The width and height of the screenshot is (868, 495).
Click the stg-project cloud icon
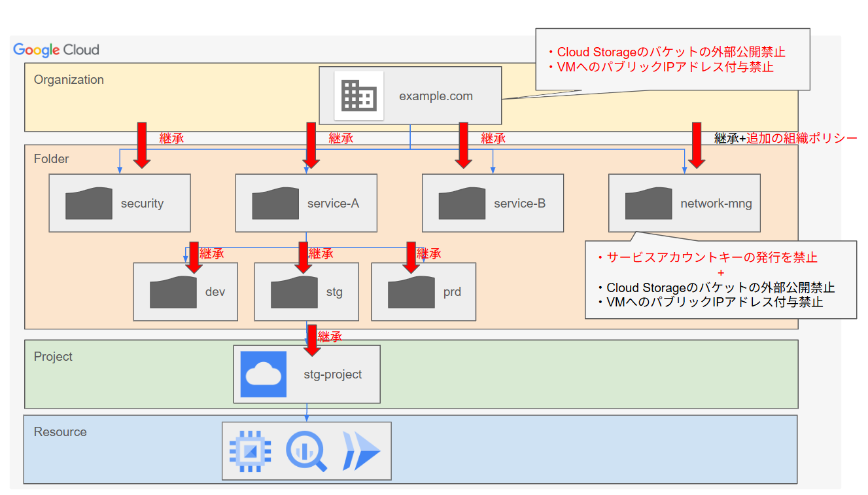point(264,375)
